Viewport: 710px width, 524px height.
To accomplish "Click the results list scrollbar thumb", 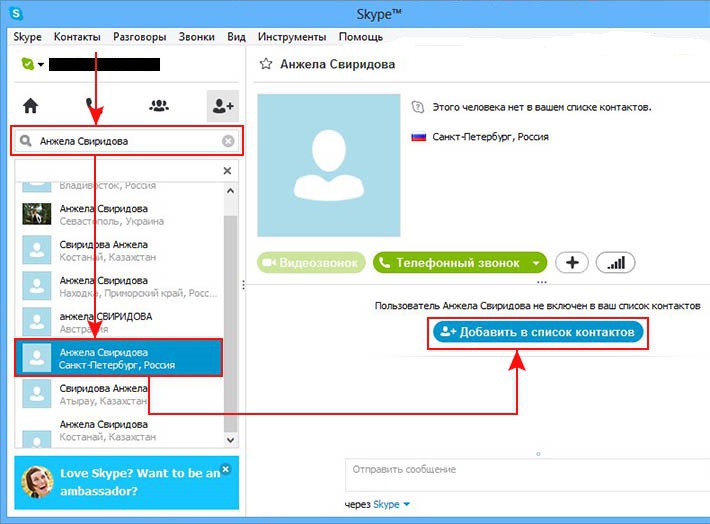I will [230, 323].
